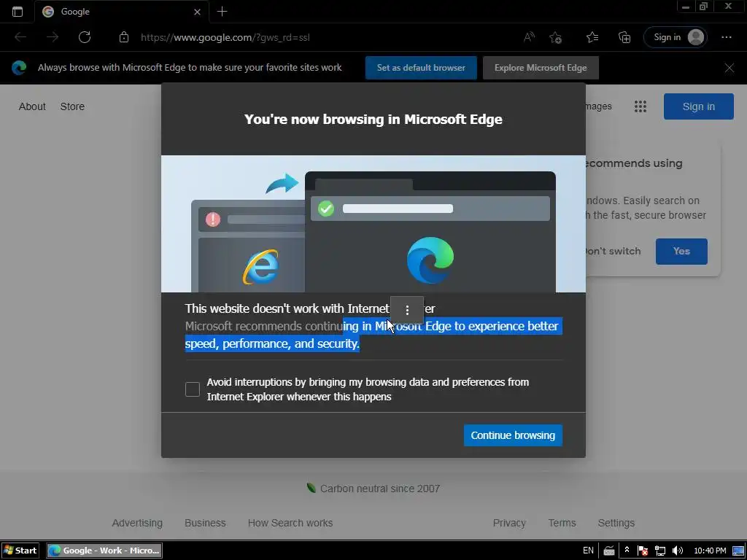Click the browser profile Sign in button
The height and width of the screenshot is (560, 747).
tap(676, 37)
